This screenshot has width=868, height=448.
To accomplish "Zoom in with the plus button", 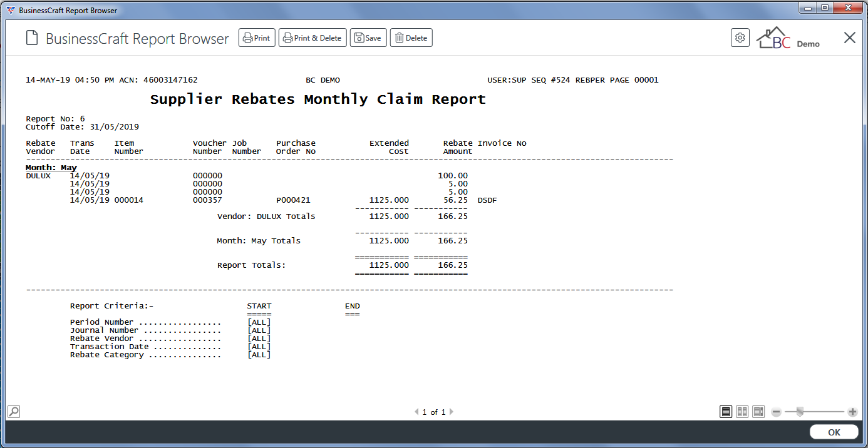I will pos(852,412).
